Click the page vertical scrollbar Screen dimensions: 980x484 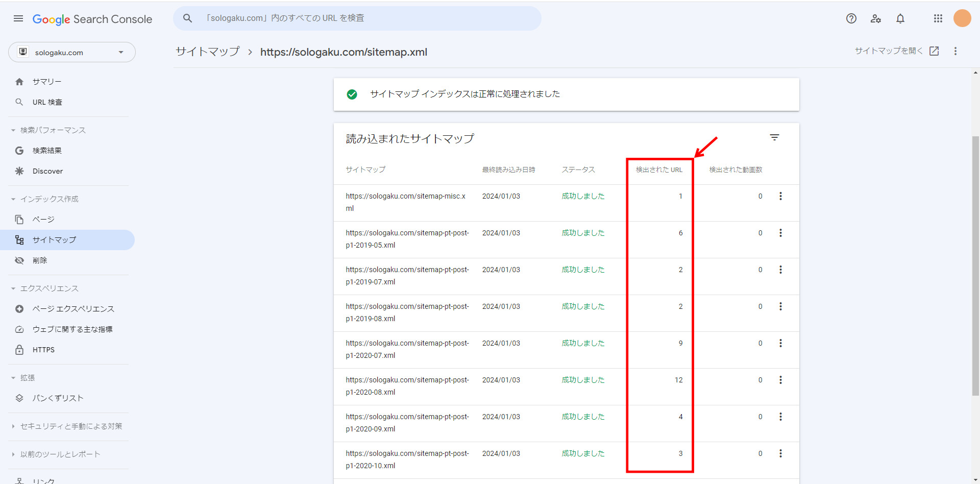pos(975,265)
